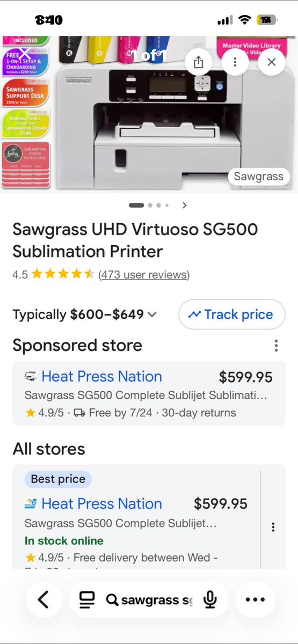This screenshot has height=644, width=298.
Task: Go back with the bottom left arrow
Action: 43,599
